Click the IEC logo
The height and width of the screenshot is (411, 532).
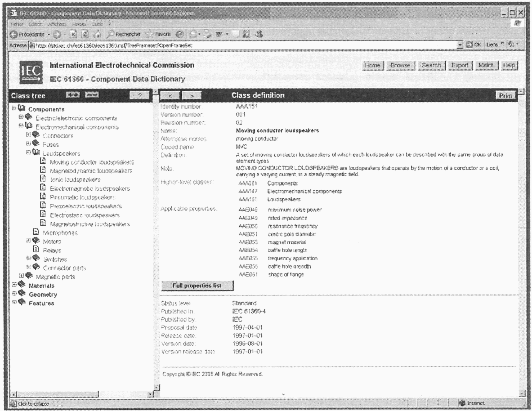[31, 72]
